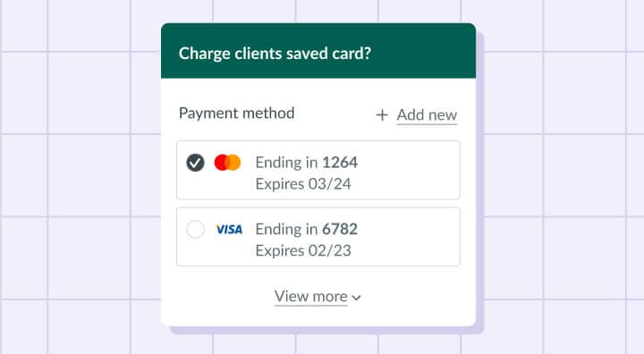Click the Mastercard logo icon
Viewport: 644px width, 354px height.
tap(227, 163)
